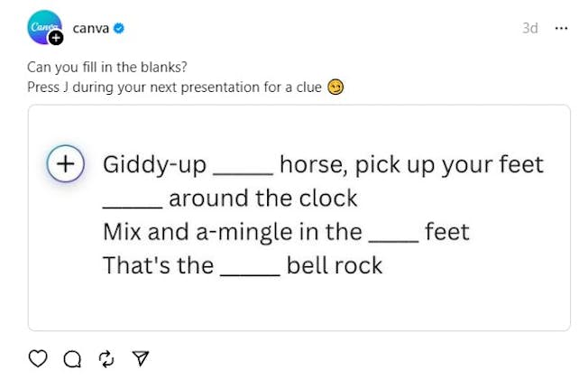Click the follow plus badge on avatar
The image size is (588, 379).
click(x=56, y=38)
